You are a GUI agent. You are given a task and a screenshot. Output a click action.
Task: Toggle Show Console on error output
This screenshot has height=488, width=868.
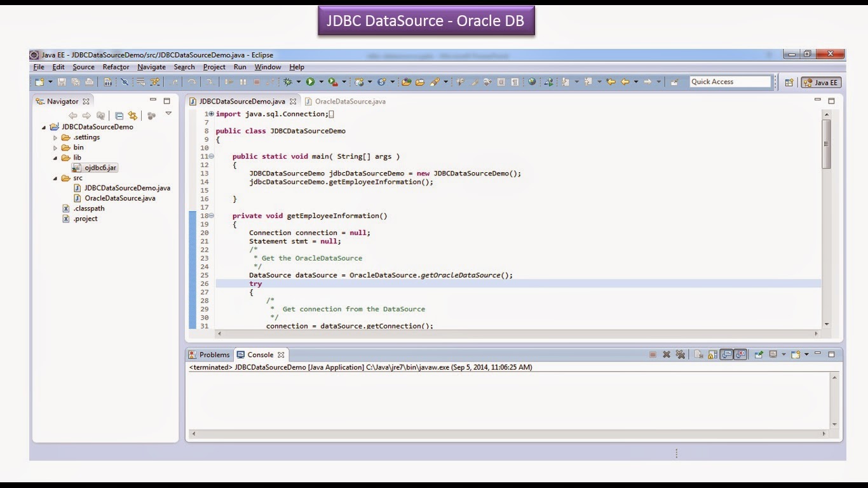740,355
